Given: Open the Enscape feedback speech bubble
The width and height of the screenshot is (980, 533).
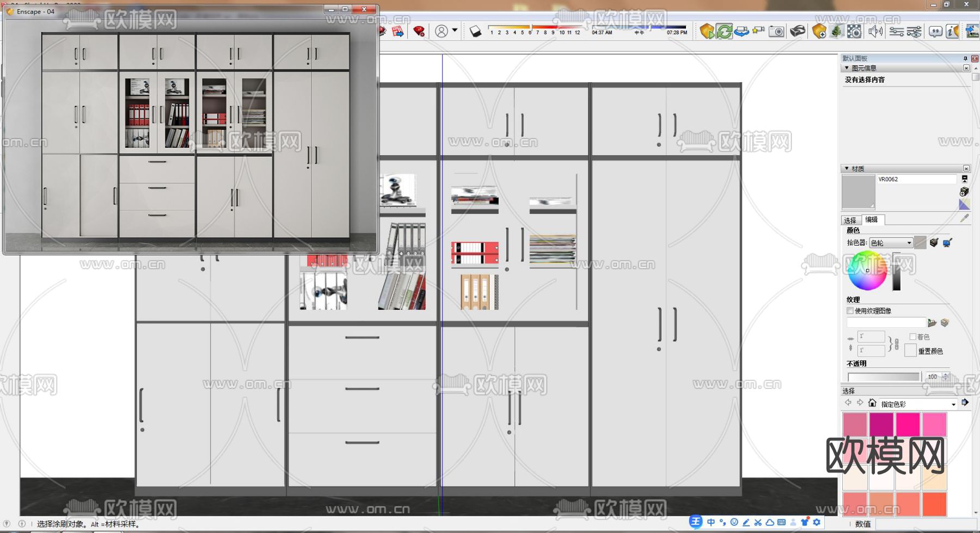Looking at the screenshot, I should pos(935,32).
